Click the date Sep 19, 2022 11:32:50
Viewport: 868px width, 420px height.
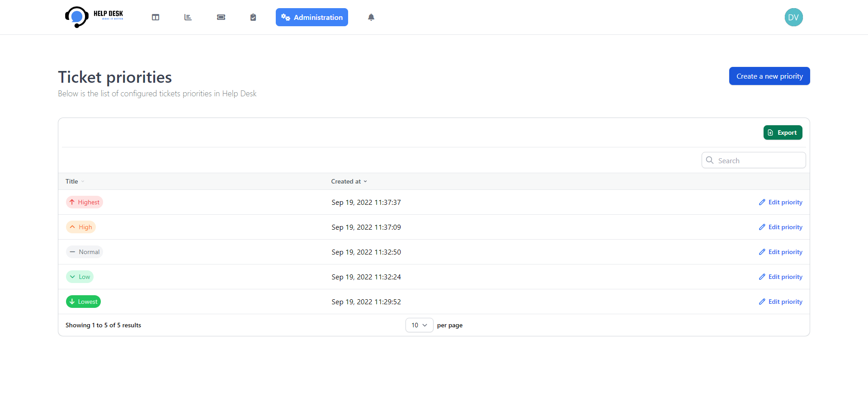coord(366,252)
